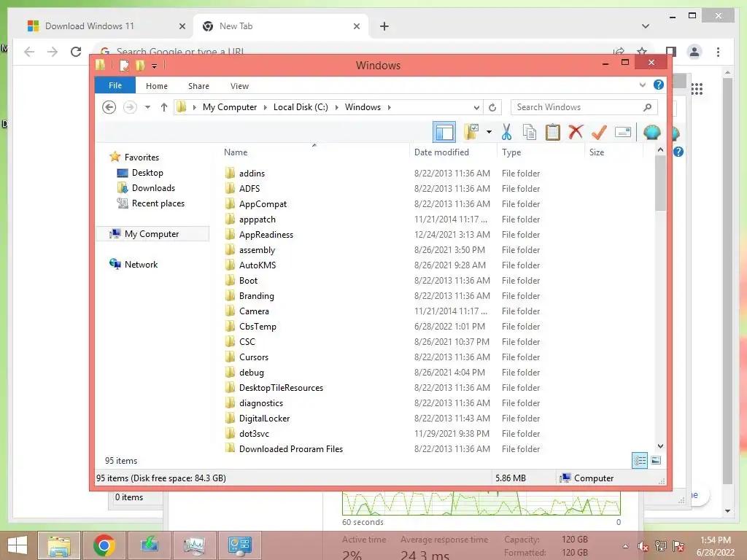Sort by Name column header
The image size is (747, 560).
(x=315, y=152)
